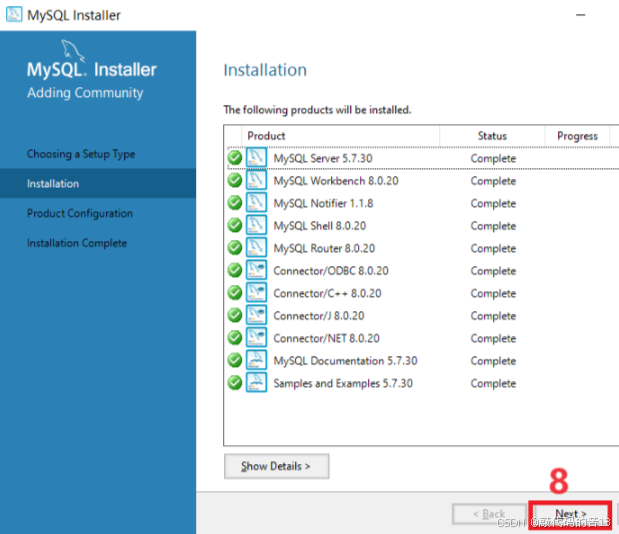619x534 pixels.
Task: Click product icon of MySQL Workbench 8.0.20
Action: 256,180
